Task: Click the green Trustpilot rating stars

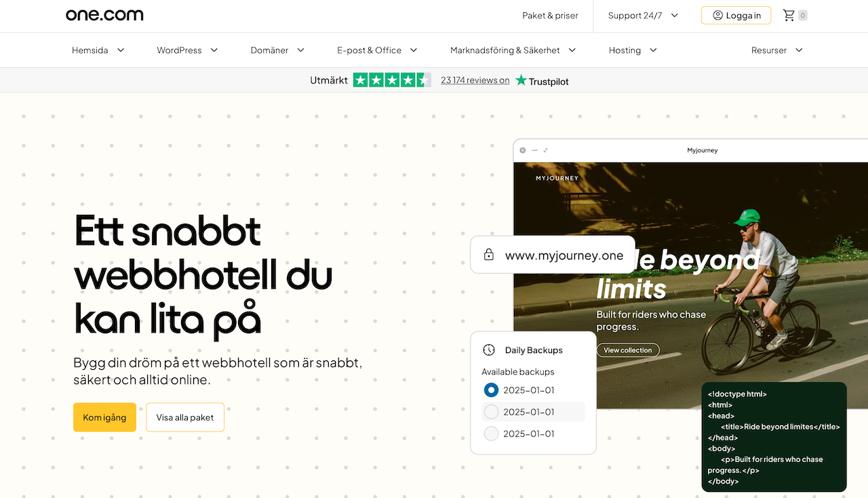Action: [391, 80]
